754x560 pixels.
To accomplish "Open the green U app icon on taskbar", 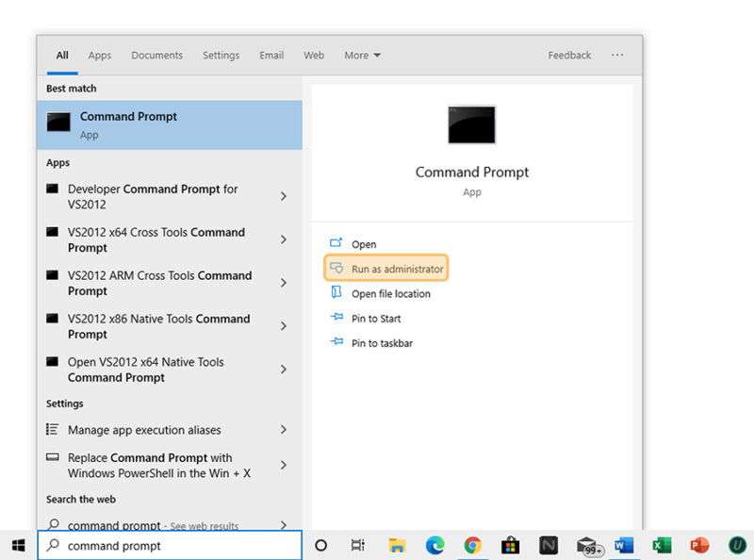I will pyautogui.click(x=737, y=545).
